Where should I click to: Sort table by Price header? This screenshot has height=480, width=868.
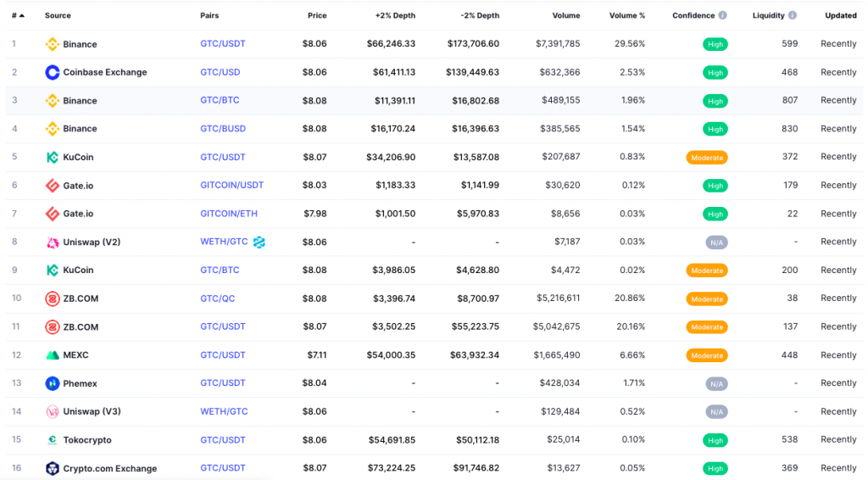coord(317,15)
